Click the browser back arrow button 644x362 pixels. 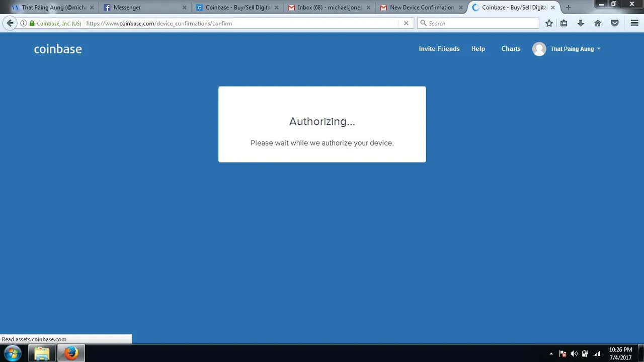click(10, 23)
